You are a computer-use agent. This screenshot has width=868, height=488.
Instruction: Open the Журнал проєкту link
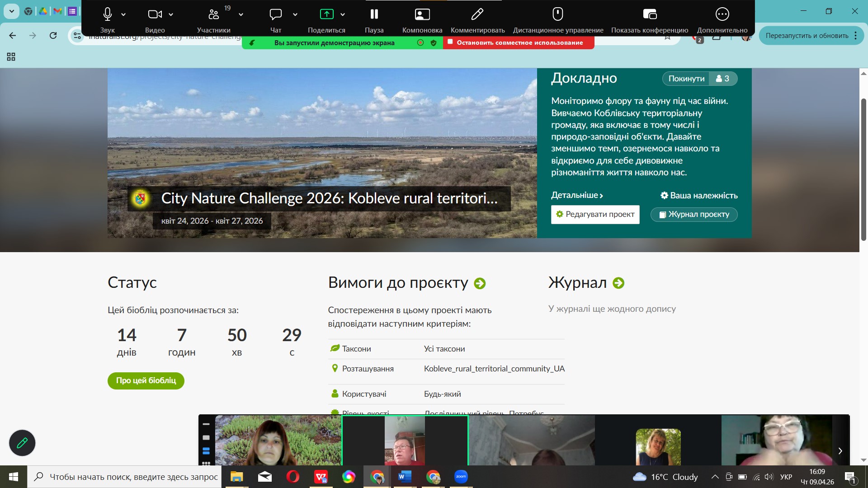(x=694, y=214)
